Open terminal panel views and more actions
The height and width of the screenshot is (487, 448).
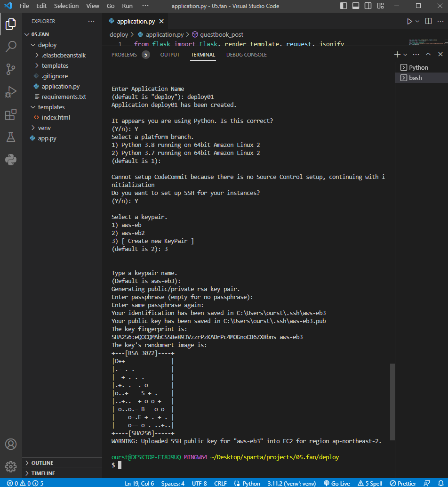[x=416, y=54]
